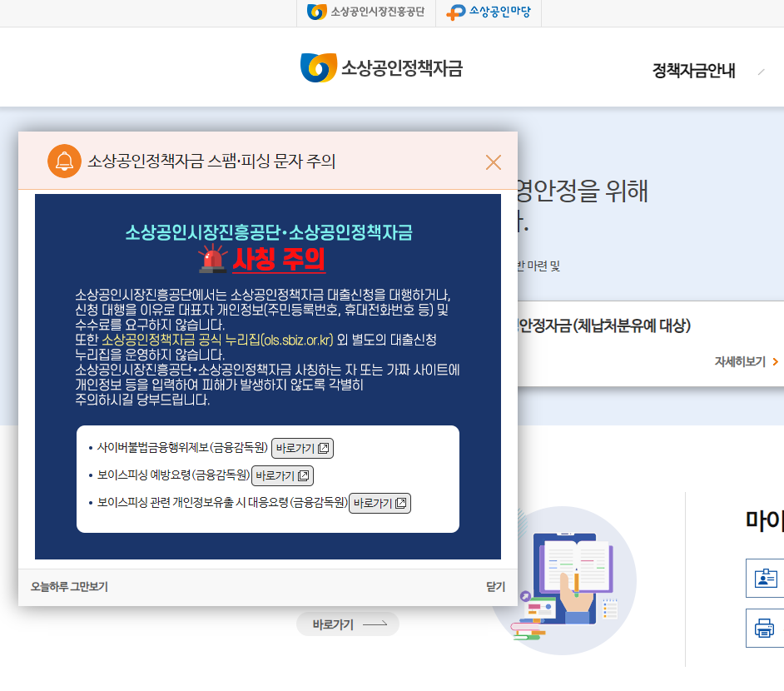Open 바로가기 for 사이버불법금융행위제보

pyautogui.click(x=302, y=448)
